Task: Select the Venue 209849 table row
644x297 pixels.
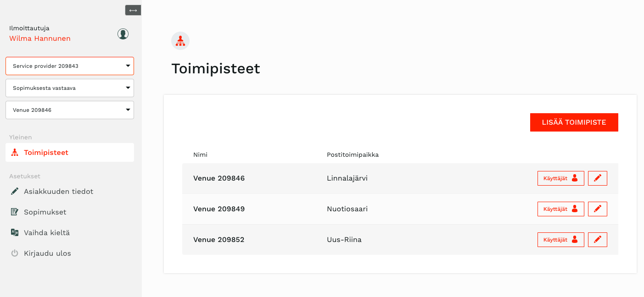Action: tap(400, 209)
